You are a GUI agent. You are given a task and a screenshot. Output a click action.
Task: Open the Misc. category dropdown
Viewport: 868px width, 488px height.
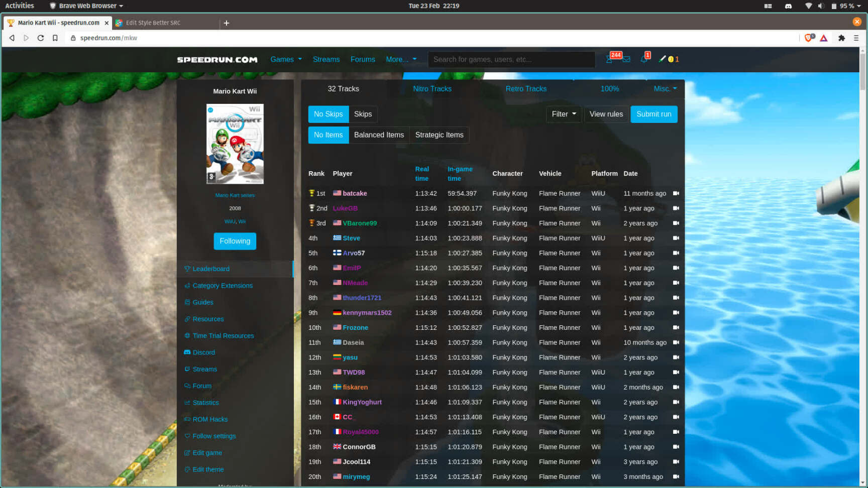coord(666,89)
